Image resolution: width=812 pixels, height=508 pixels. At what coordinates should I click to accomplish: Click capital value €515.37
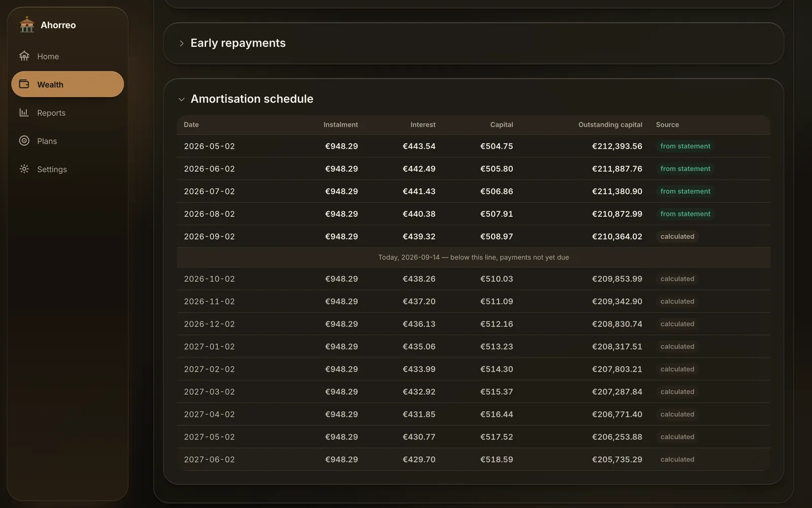point(496,392)
